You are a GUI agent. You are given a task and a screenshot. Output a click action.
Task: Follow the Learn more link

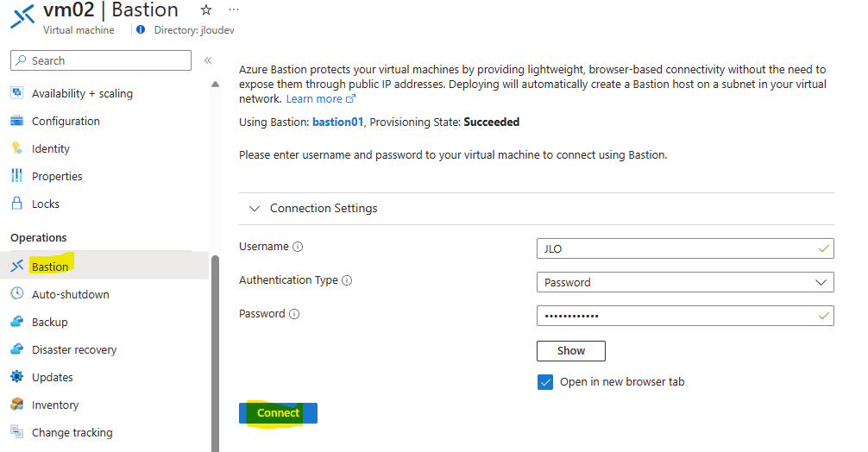314,99
